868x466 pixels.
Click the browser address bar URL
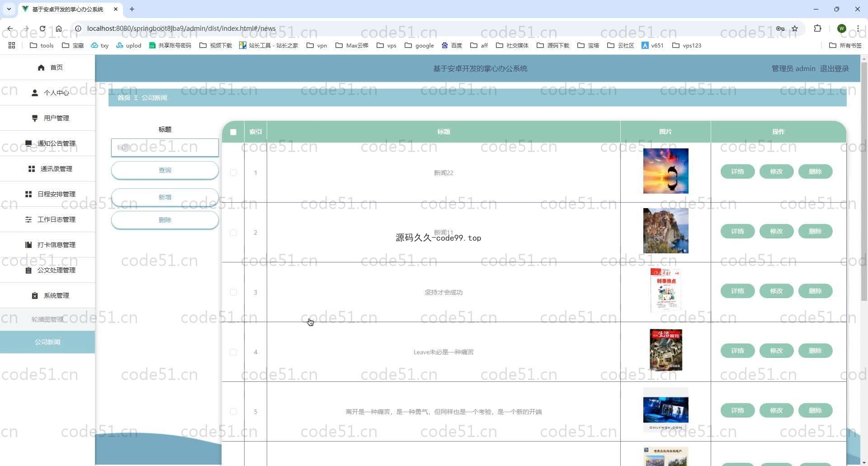(x=181, y=29)
